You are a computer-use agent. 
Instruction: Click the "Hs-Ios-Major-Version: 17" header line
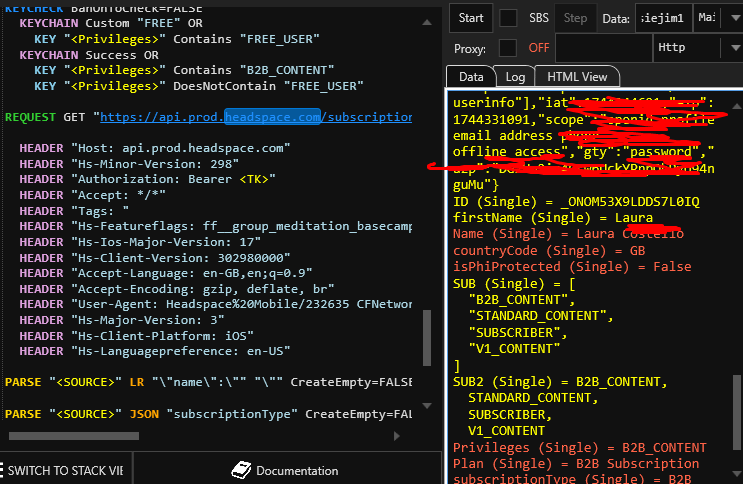pyautogui.click(x=140, y=242)
